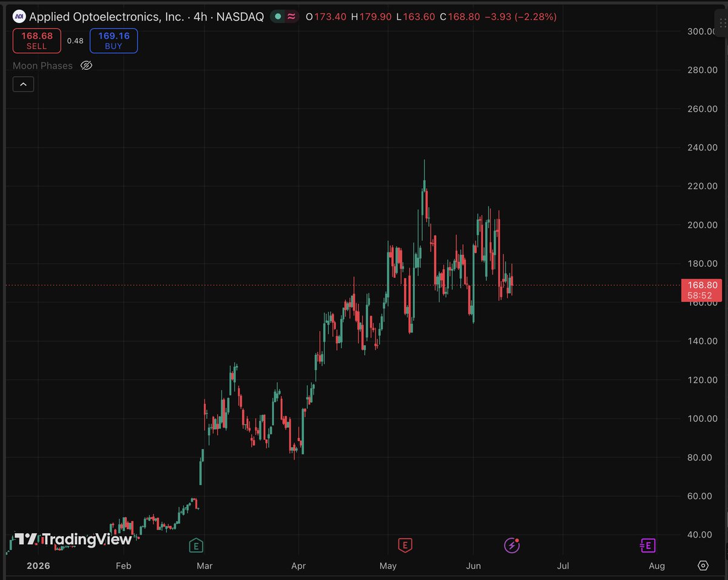Click the 168.80 current price label
Screen dimensions: 728x580
point(703,285)
